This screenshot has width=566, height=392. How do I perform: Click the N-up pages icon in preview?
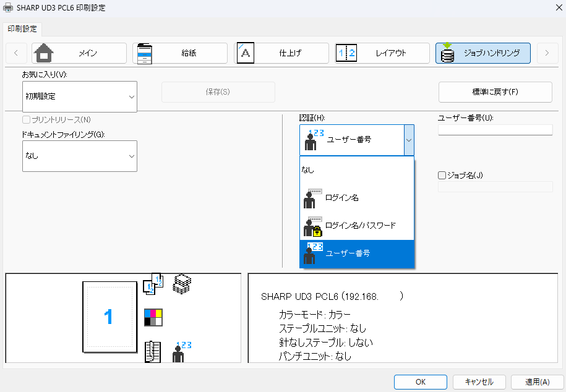click(x=153, y=284)
